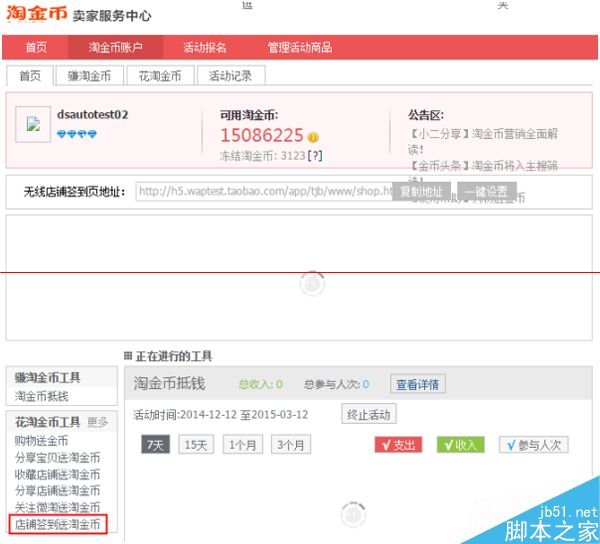Viewport: 600px width, 544px height.
Task: Click the blue diamond rating icons
Action: [x=77, y=134]
